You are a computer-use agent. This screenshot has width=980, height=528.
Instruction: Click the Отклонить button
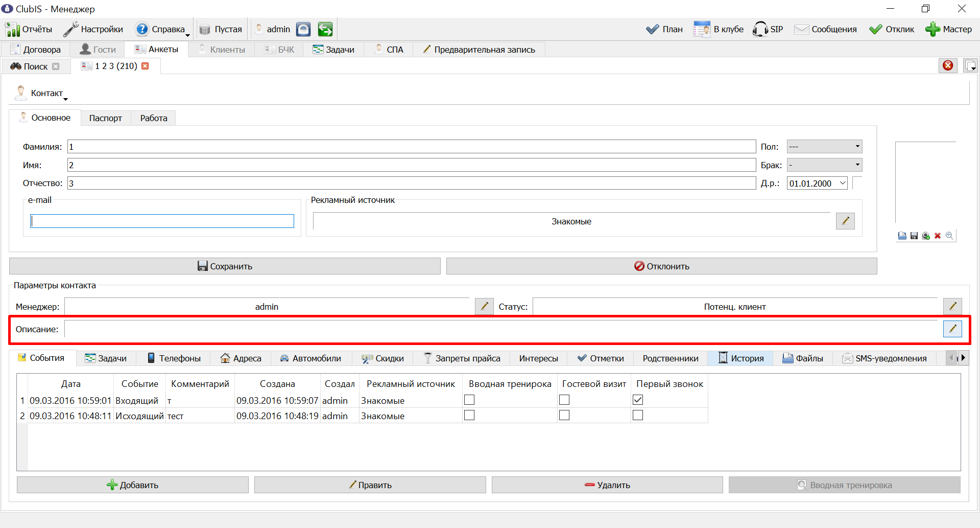pyautogui.click(x=662, y=266)
